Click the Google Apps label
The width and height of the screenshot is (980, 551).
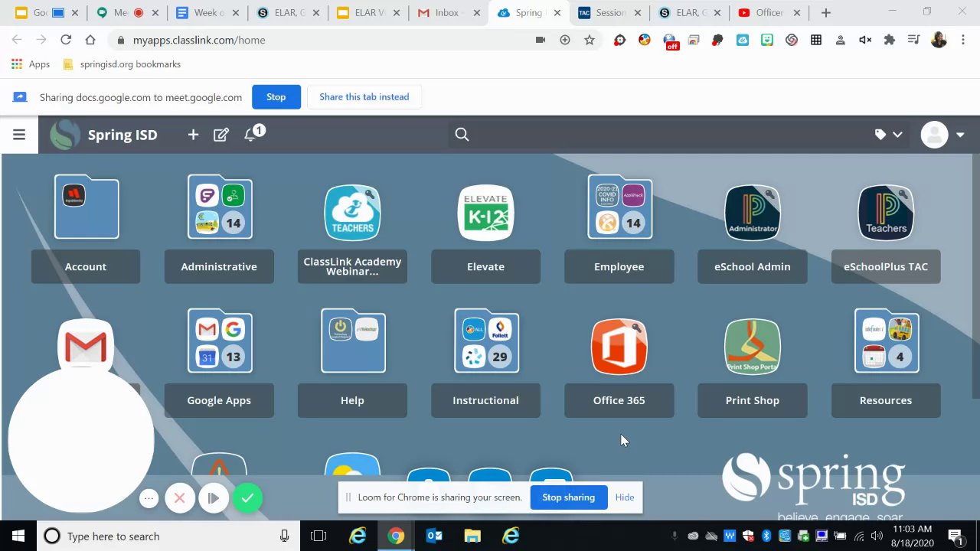[219, 400]
